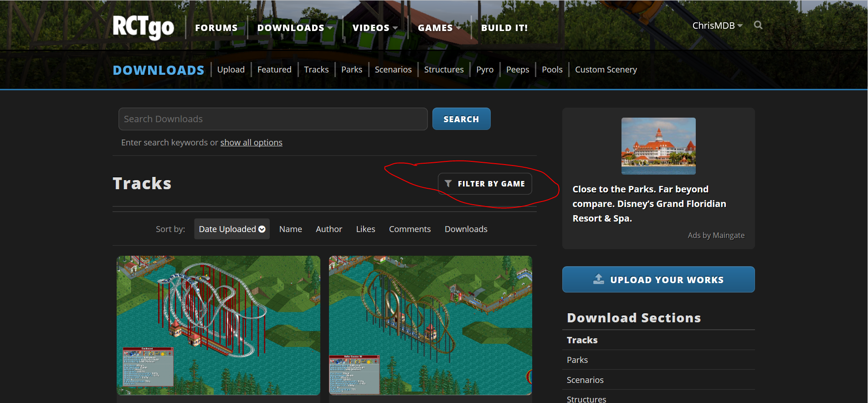Click in the Search Downloads field
868x403 pixels.
272,119
